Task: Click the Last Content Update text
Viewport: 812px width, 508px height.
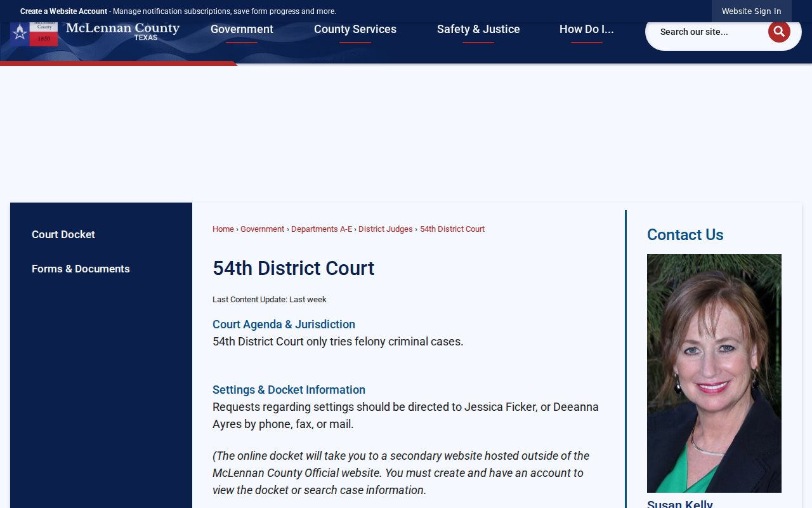Action: point(270,300)
